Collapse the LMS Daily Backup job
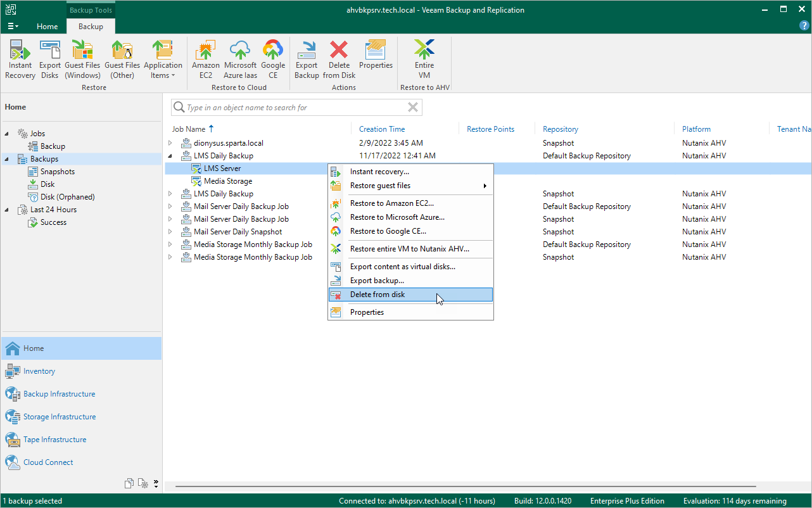 coord(170,156)
